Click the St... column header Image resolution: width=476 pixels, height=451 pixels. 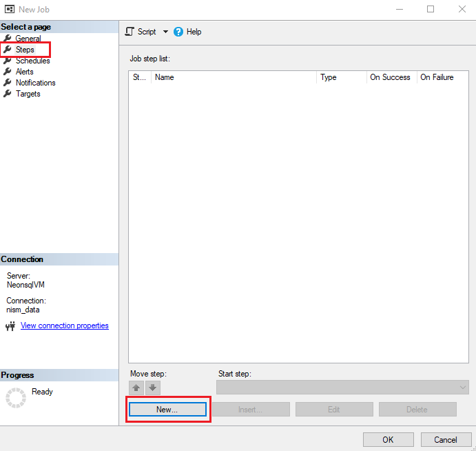pos(140,77)
